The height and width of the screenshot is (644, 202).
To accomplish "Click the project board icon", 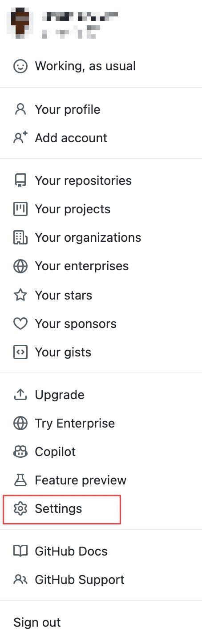I will [x=20, y=209].
